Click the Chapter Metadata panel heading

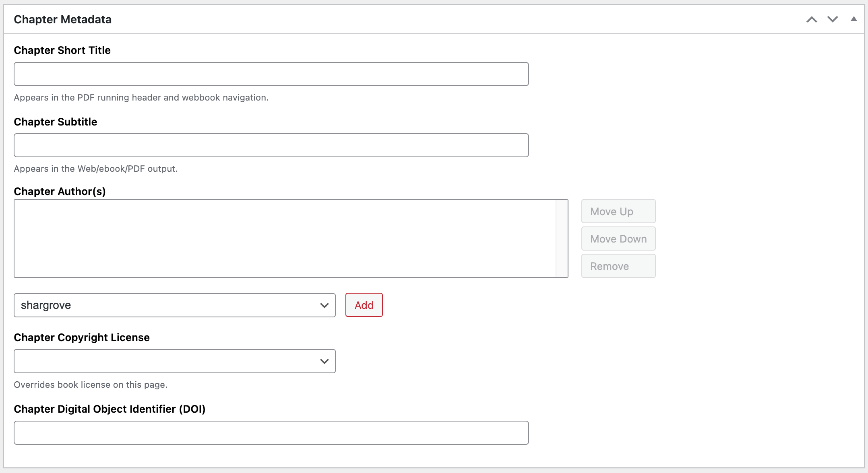(x=63, y=19)
